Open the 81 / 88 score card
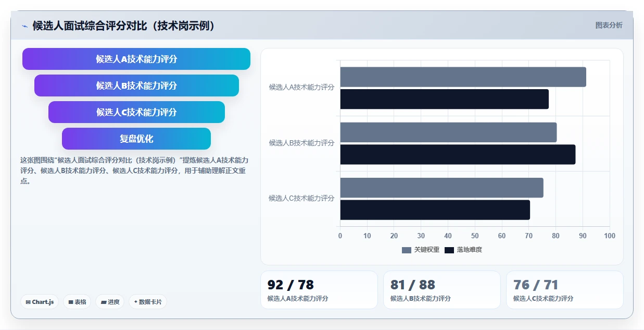Screen dimensions: 644x330 coord(442,290)
